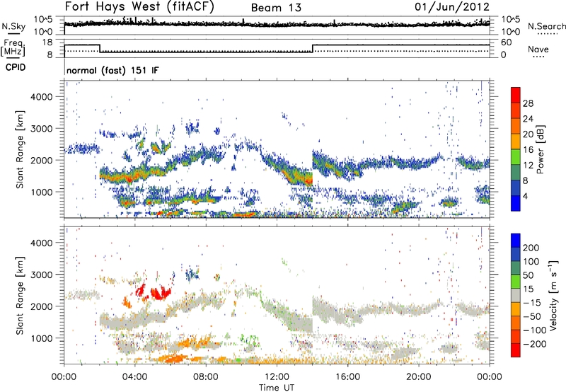This screenshot has width=566, height=392.
Task: Click the frequency step-up at 14:00 in Freq panel
Action: (313, 48)
